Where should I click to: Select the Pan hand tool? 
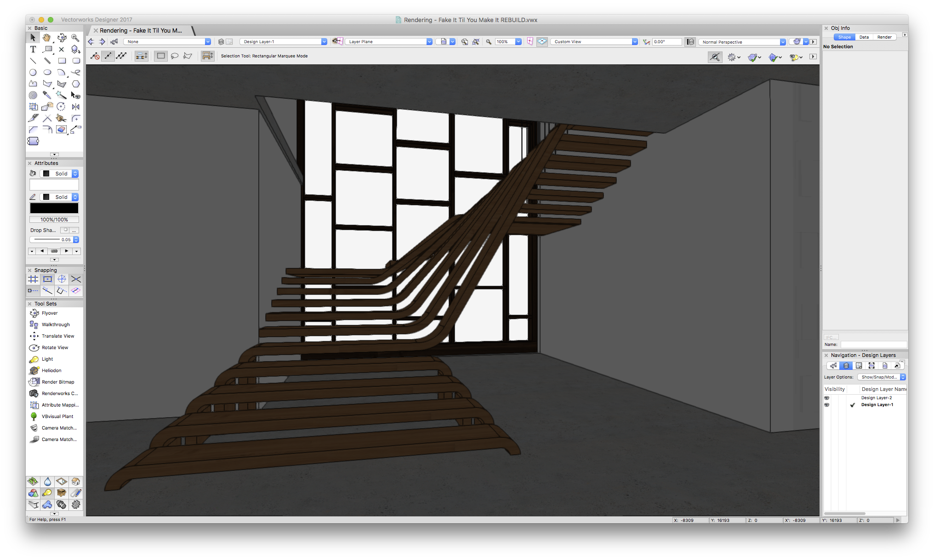tap(47, 38)
